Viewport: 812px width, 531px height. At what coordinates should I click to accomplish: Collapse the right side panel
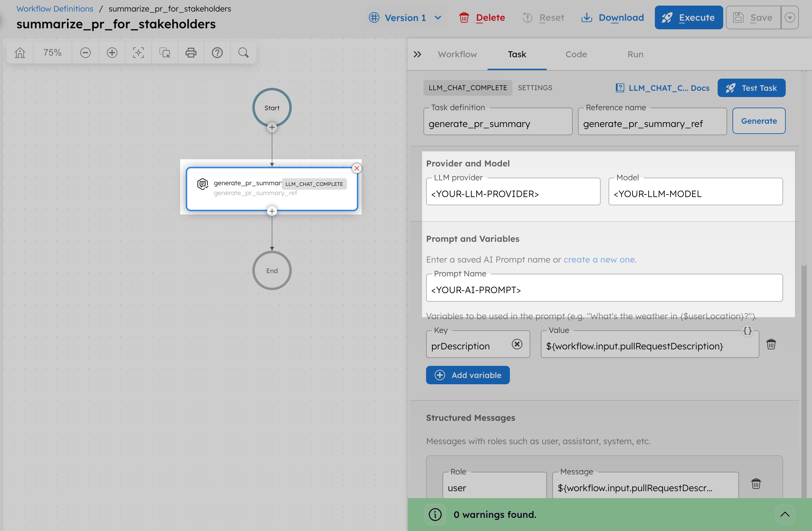[417, 54]
